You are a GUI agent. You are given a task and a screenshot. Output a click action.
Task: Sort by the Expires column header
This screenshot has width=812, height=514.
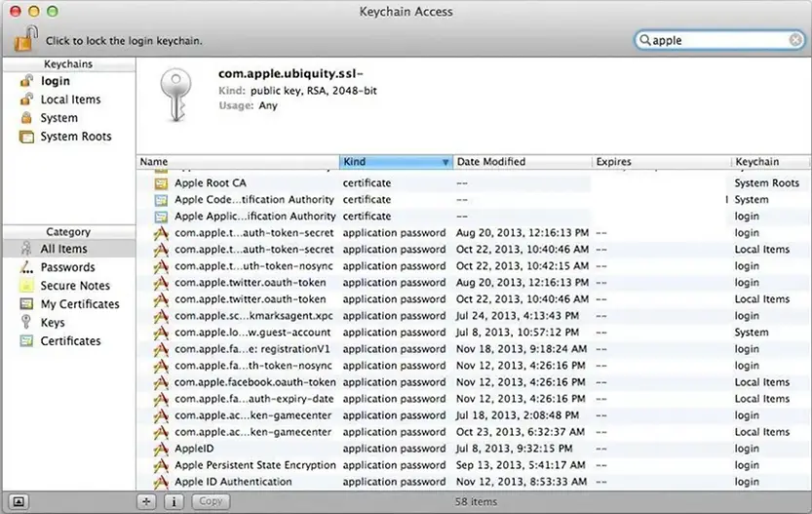point(662,162)
